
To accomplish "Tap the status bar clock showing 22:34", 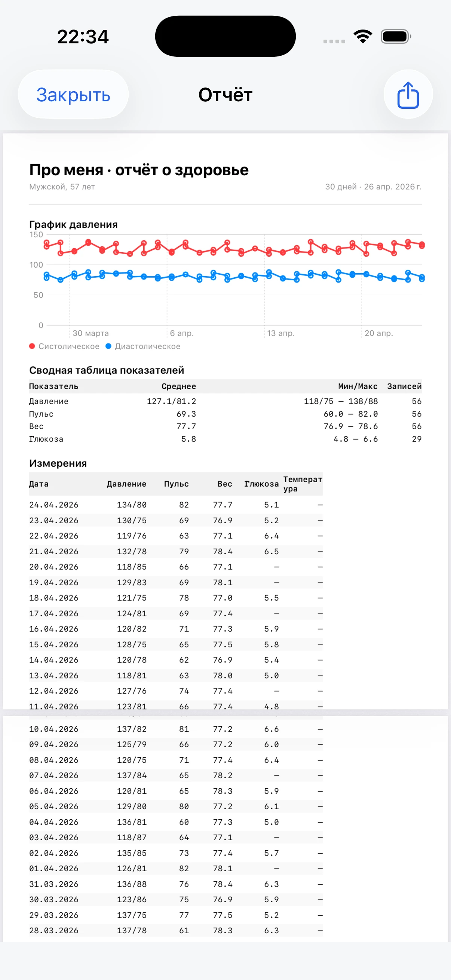I will pyautogui.click(x=83, y=37).
